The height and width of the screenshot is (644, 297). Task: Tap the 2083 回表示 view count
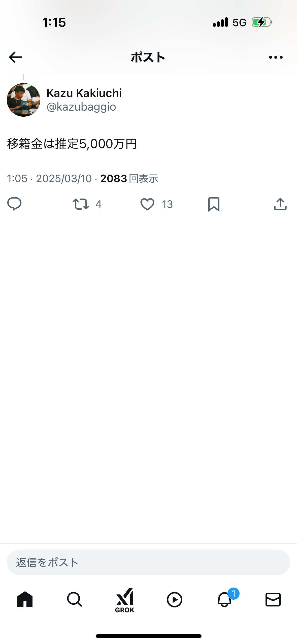pyautogui.click(x=129, y=179)
